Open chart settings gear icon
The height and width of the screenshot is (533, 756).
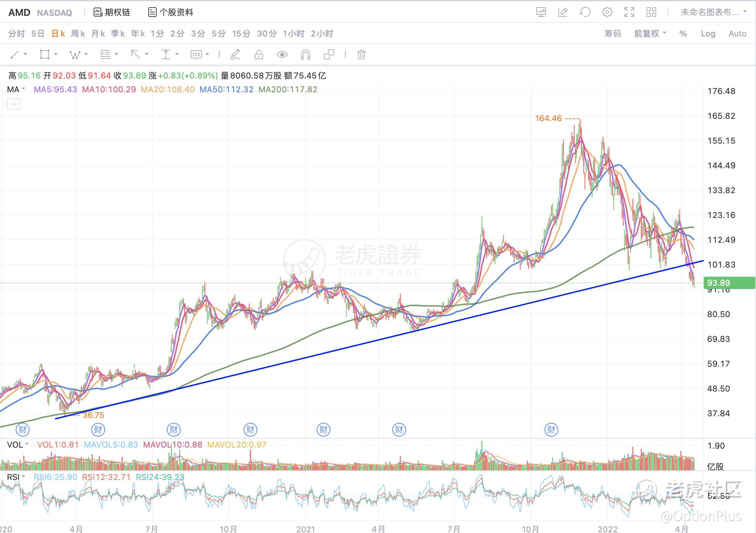click(x=607, y=12)
